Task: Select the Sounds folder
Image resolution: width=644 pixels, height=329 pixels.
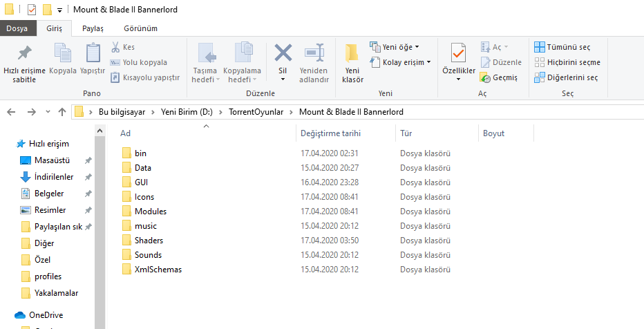Action: click(149, 254)
